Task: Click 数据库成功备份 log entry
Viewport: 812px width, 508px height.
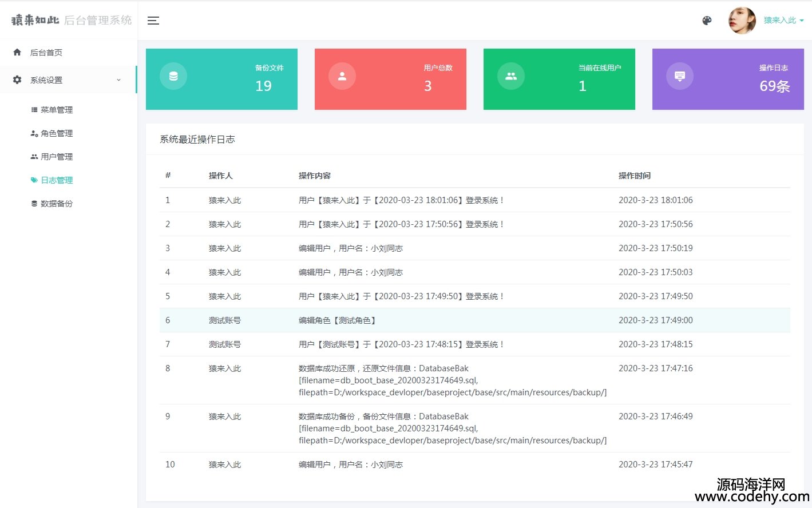Action: tap(453, 428)
